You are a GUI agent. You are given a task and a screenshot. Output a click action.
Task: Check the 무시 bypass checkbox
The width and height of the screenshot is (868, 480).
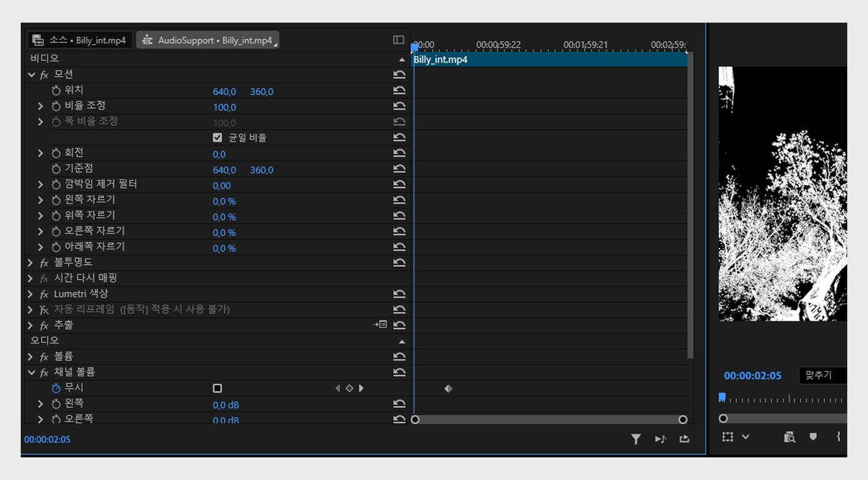tap(218, 388)
